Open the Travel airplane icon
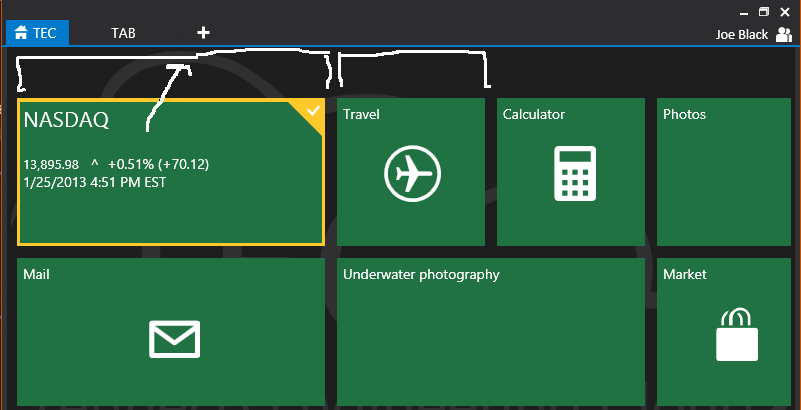This screenshot has width=801, height=410. (x=412, y=174)
